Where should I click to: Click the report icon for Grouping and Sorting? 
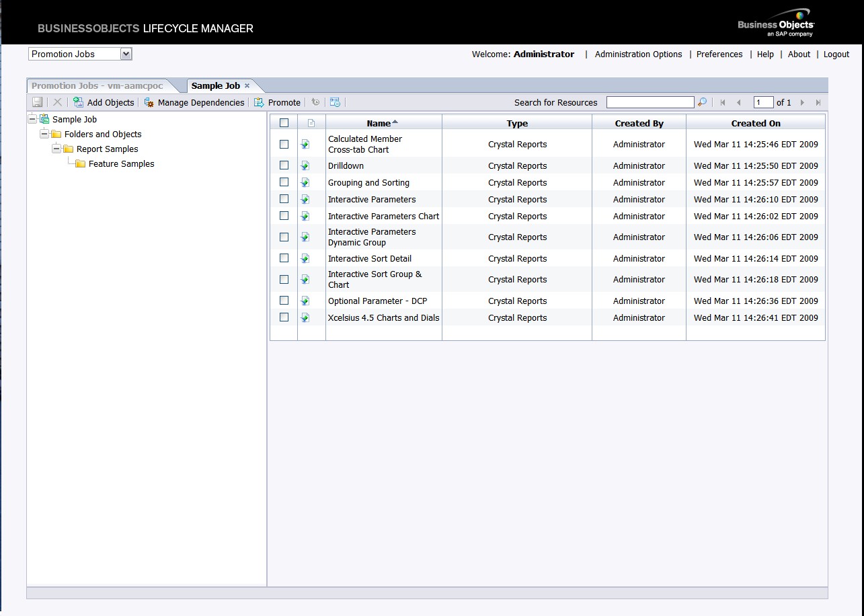305,182
